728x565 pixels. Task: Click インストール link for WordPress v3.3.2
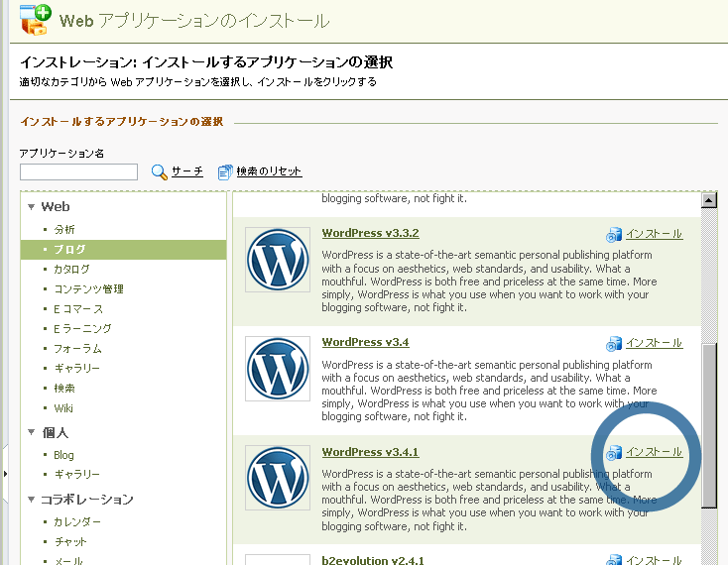coord(655,234)
